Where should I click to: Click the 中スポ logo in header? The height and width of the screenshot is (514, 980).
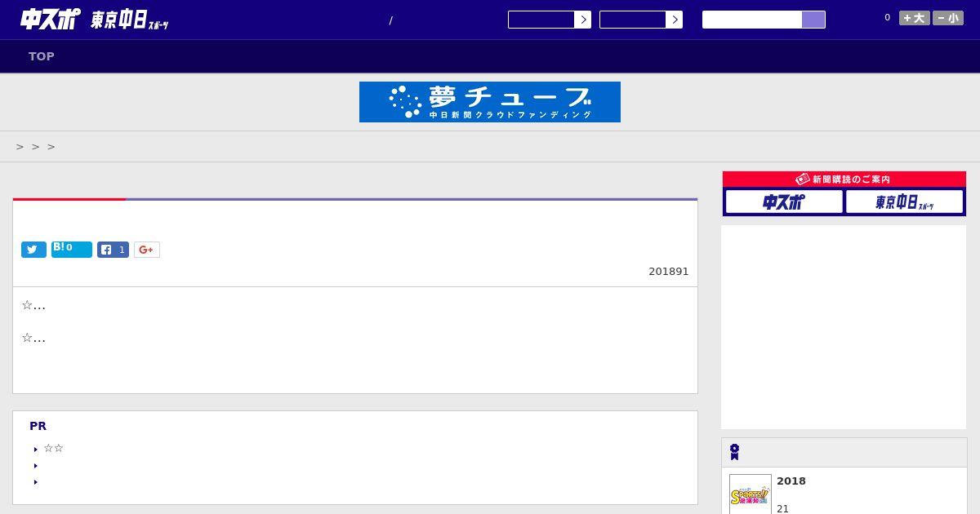pos(50,19)
